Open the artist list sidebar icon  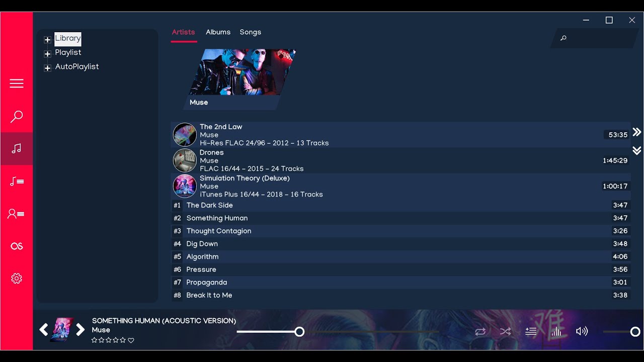[x=17, y=214]
